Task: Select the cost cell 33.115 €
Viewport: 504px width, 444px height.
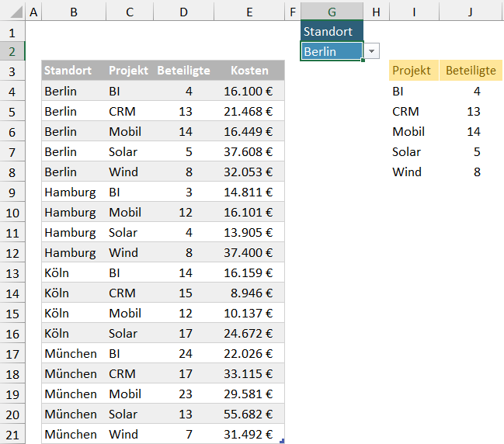Action: tap(249, 373)
